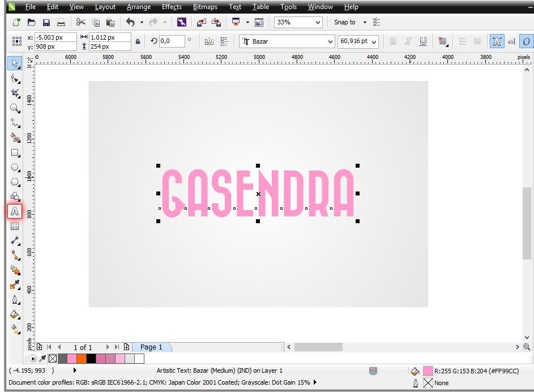Undo the last action
The height and width of the screenshot is (392, 534).
[131, 22]
